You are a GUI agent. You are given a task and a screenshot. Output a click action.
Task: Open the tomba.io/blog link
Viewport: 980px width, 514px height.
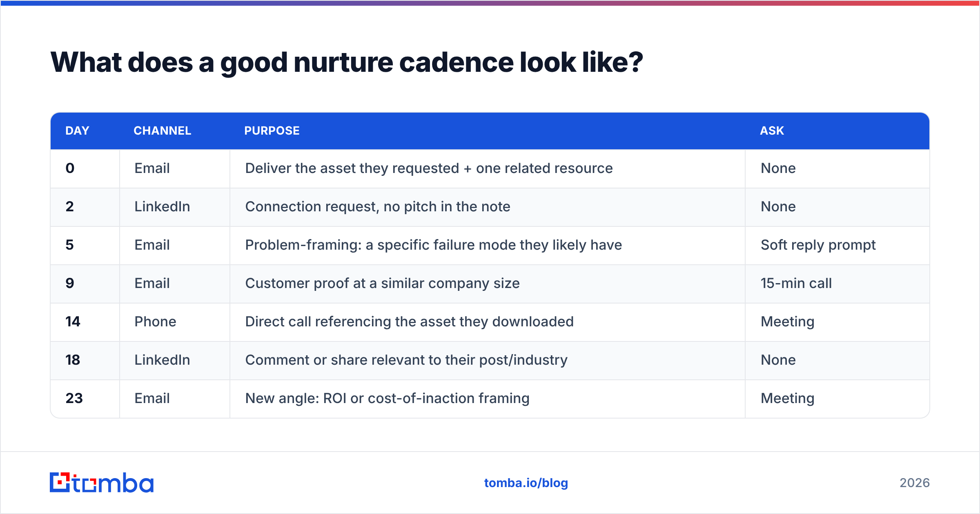coord(526,483)
